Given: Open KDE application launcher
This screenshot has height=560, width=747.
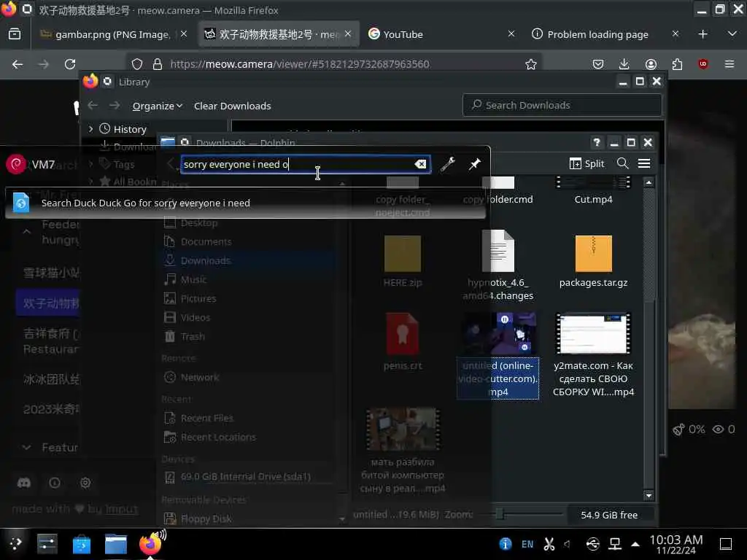Looking at the screenshot, I should (x=15, y=543).
